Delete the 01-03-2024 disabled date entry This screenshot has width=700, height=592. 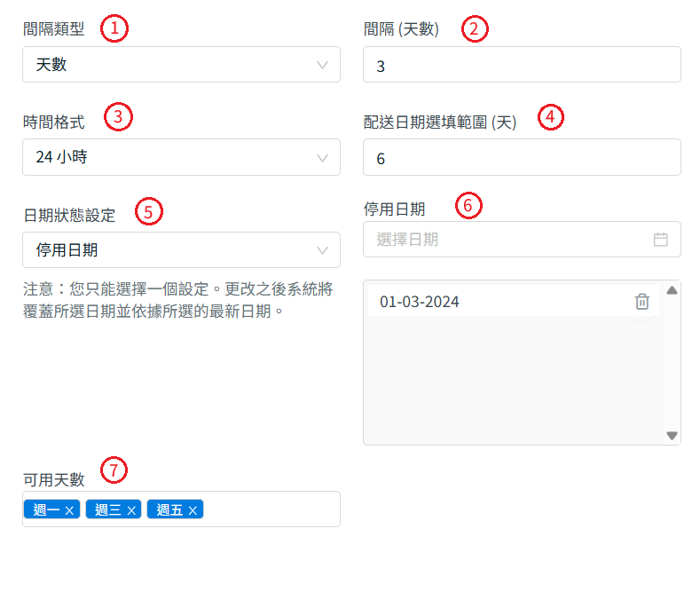click(642, 302)
